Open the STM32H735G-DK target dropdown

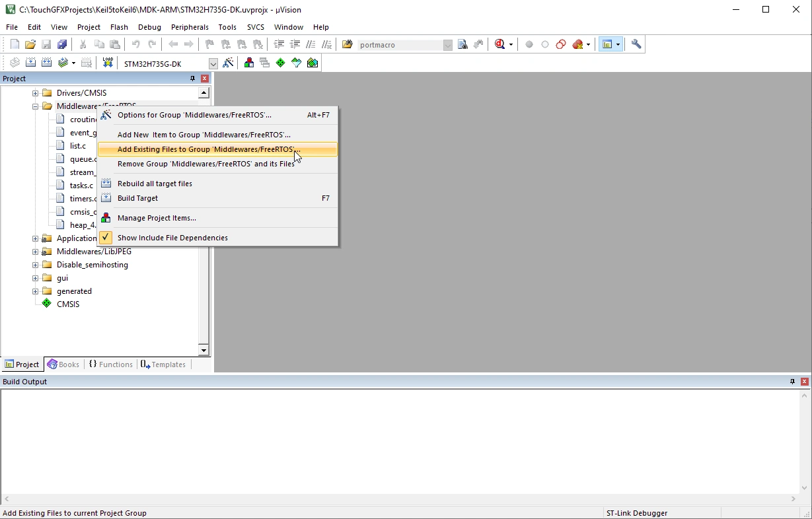tap(213, 63)
